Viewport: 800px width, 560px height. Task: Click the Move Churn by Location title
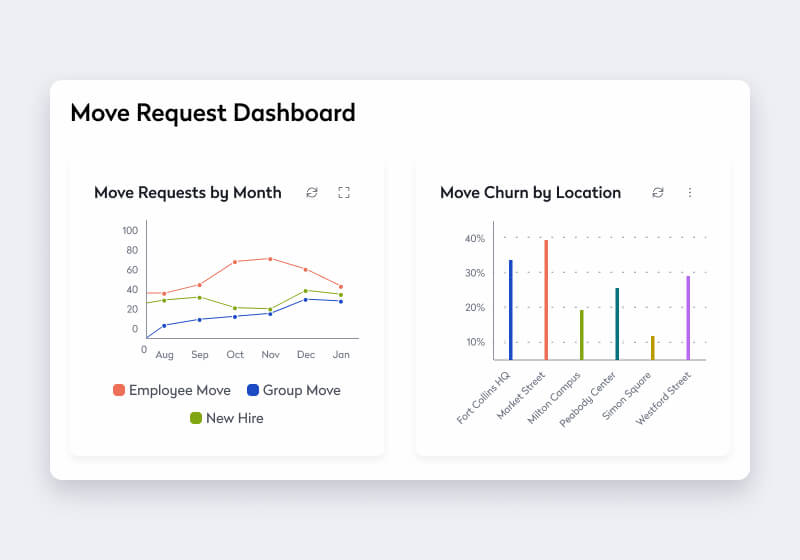click(x=530, y=192)
